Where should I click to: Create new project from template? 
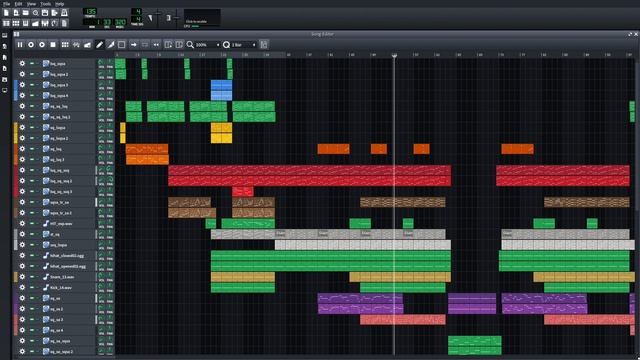tap(16, 13)
